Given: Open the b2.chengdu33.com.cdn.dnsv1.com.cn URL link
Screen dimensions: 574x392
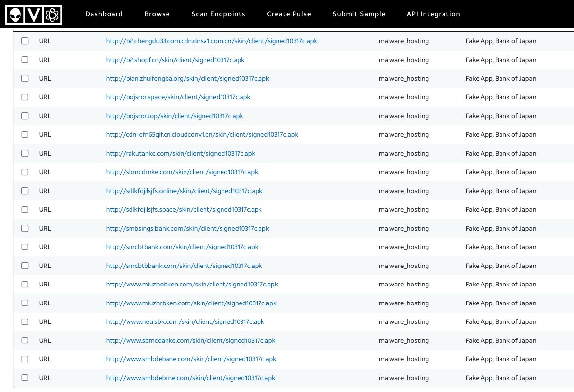Looking at the screenshot, I should click(x=212, y=41).
